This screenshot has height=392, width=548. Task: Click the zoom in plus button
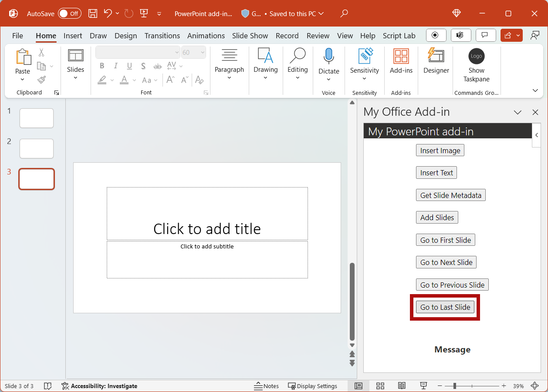coord(504,386)
